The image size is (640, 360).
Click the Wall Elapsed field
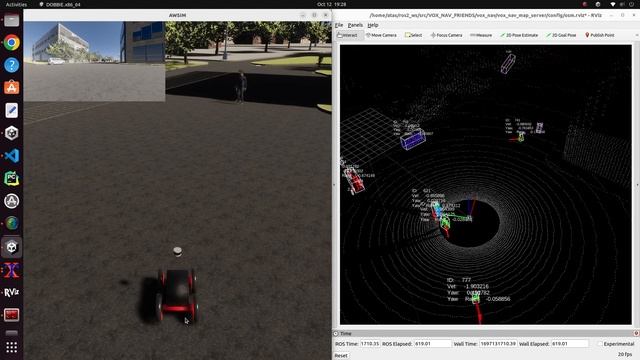569,344
